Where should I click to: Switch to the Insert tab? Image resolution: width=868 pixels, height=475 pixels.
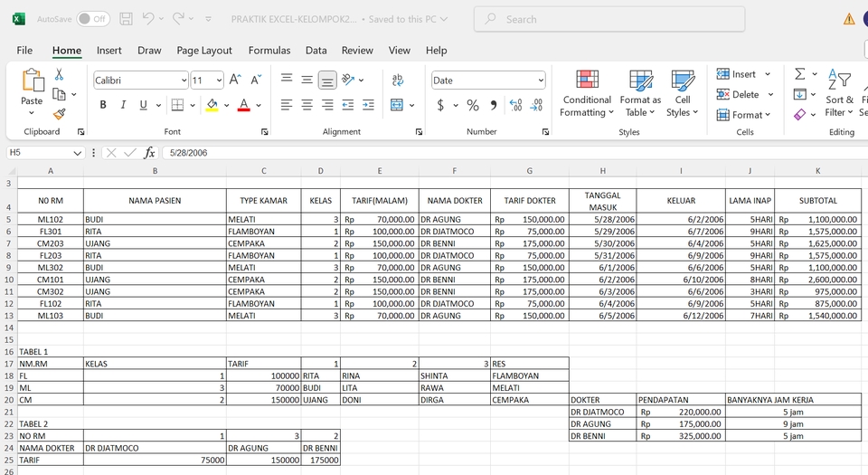(x=109, y=51)
